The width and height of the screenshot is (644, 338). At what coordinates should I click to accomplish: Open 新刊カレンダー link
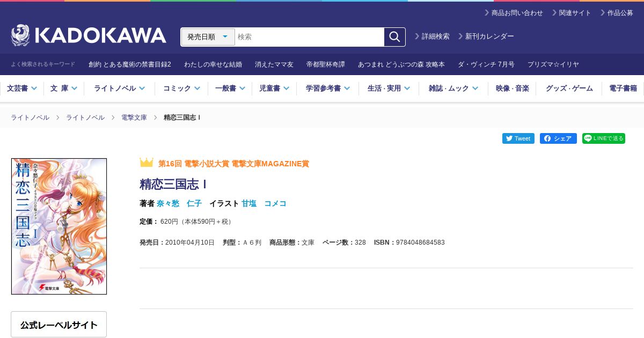tap(486, 36)
